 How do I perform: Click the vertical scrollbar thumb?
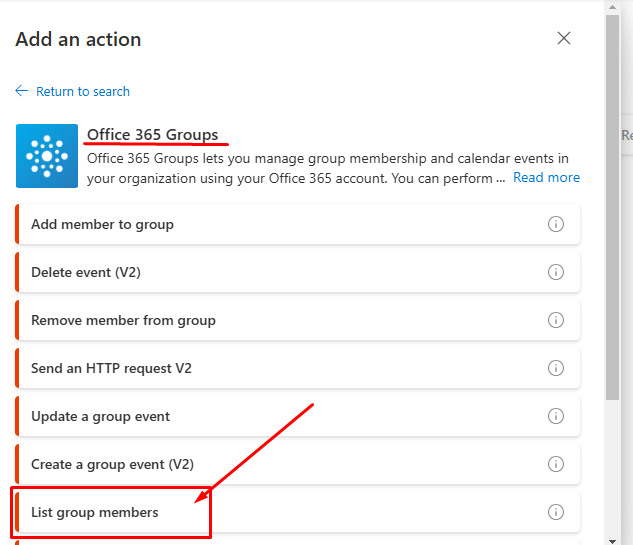612,208
